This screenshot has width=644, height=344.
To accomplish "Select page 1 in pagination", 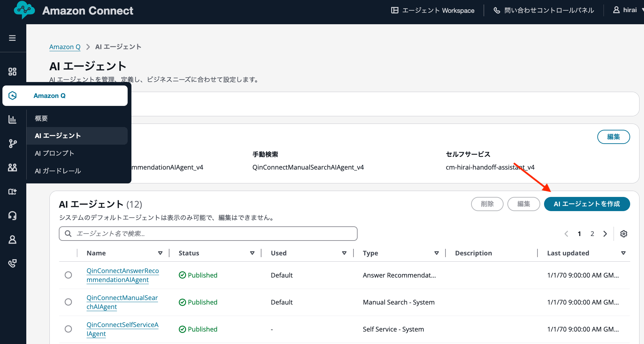I will (579, 234).
